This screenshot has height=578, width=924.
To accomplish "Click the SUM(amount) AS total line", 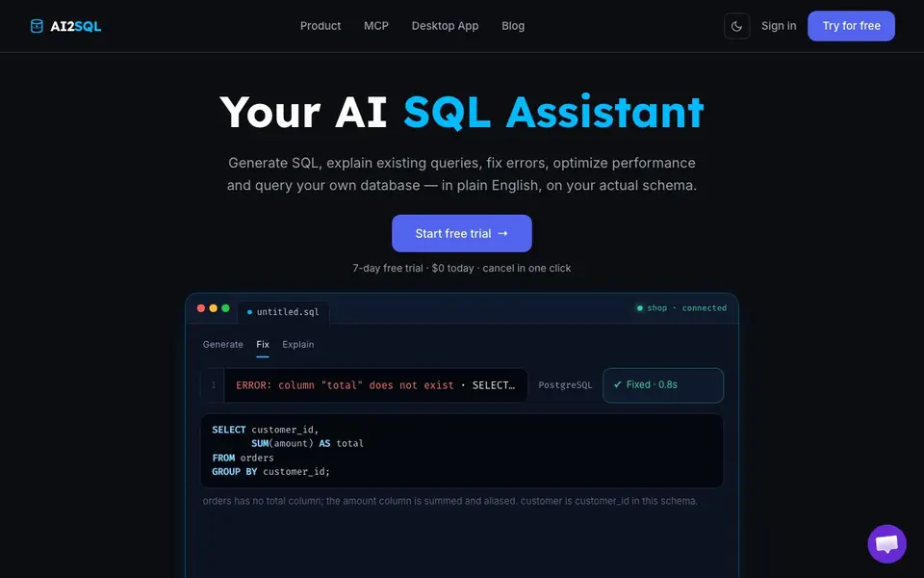I will pyautogui.click(x=307, y=443).
